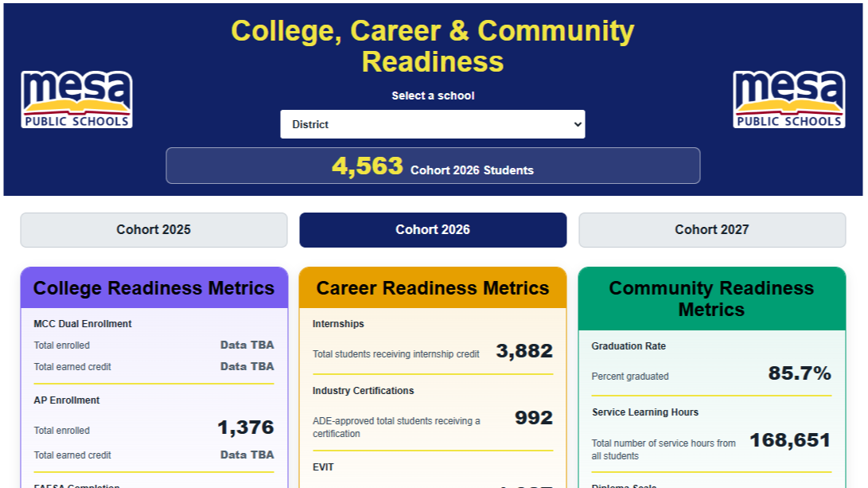Switch to the Cohort 2027 tab
Screen dimensions: 868x488
click(x=712, y=230)
